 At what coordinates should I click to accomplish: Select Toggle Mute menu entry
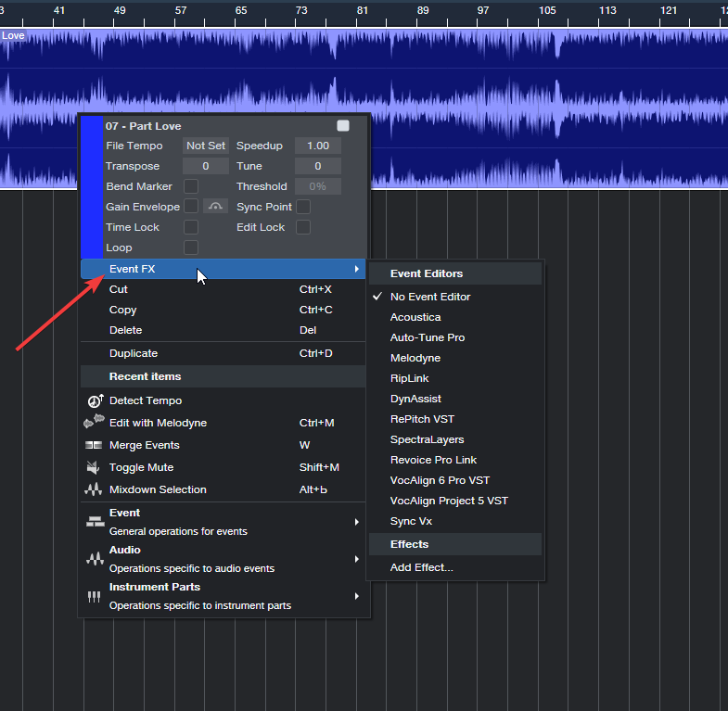(223, 467)
